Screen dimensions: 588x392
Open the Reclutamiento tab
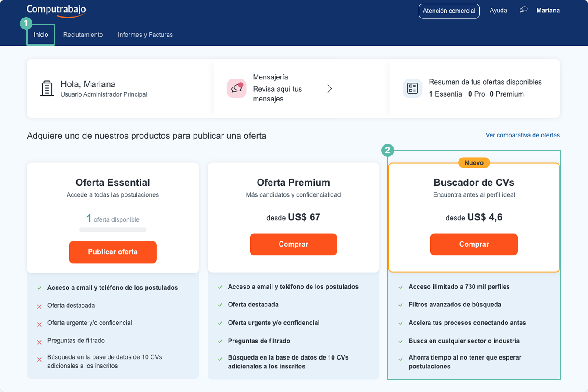pos(83,35)
